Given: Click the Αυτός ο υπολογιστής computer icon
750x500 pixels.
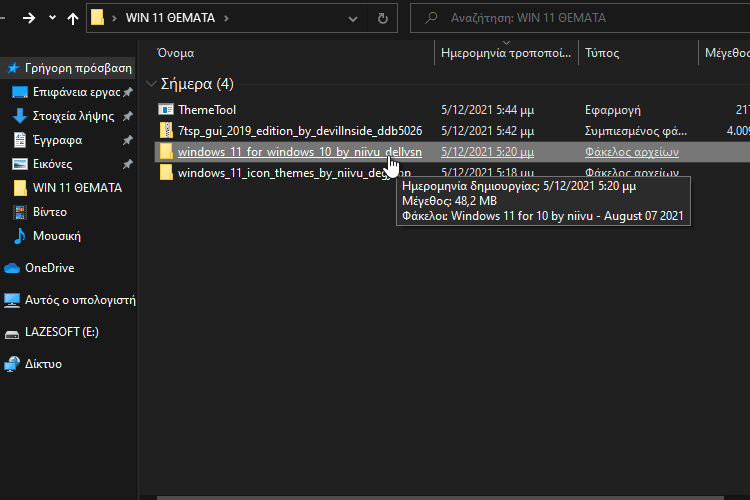Looking at the screenshot, I should 11,300.
